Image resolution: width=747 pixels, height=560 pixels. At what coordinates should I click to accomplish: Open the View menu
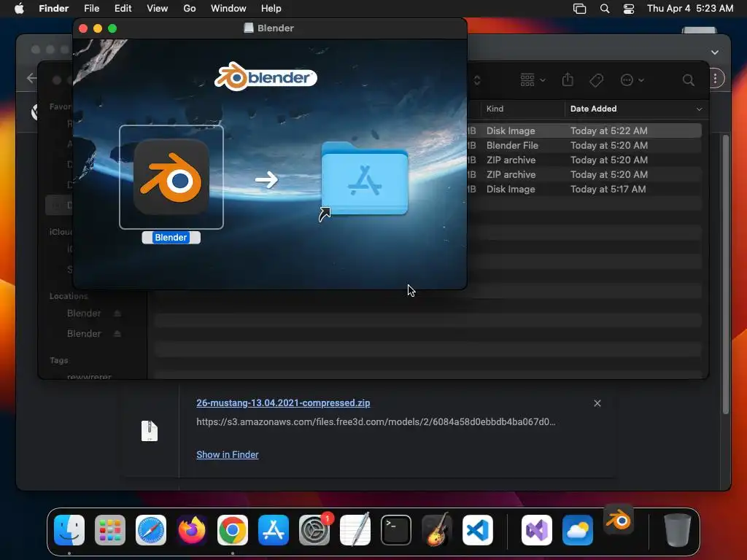[158, 9]
